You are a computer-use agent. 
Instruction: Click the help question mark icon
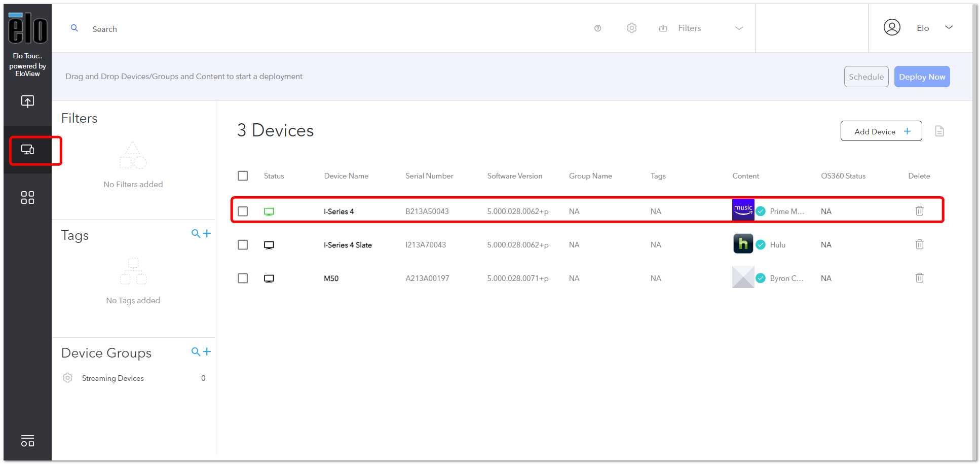tap(597, 28)
